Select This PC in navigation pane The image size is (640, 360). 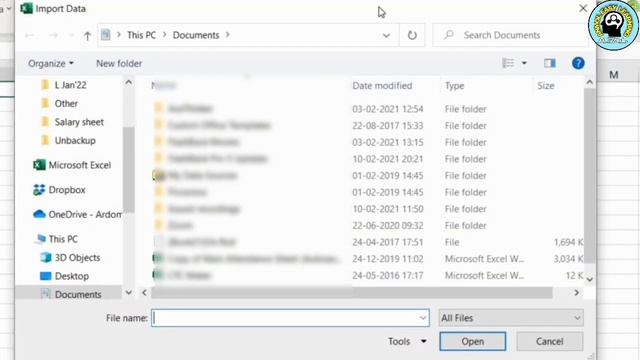(x=63, y=239)
